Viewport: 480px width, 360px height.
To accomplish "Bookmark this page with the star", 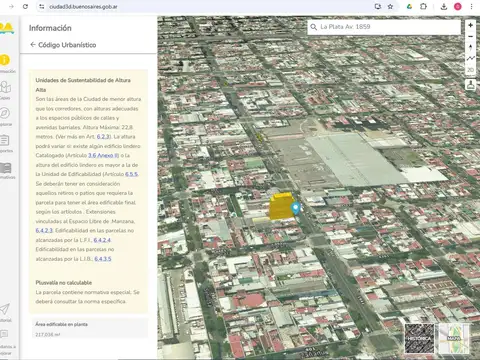I will point(390,7).
